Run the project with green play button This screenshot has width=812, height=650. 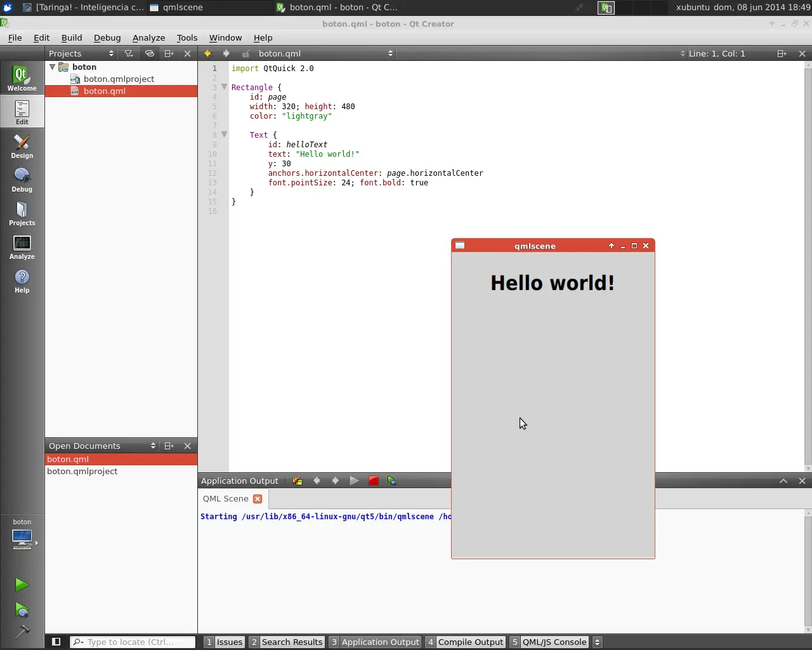tap(22, 585)
